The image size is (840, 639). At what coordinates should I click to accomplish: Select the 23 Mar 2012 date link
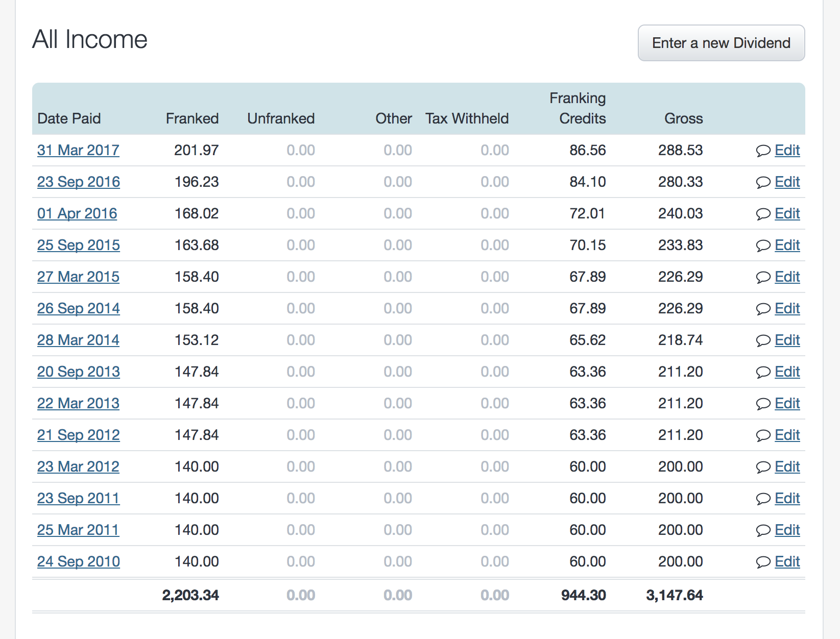[78, 466]
